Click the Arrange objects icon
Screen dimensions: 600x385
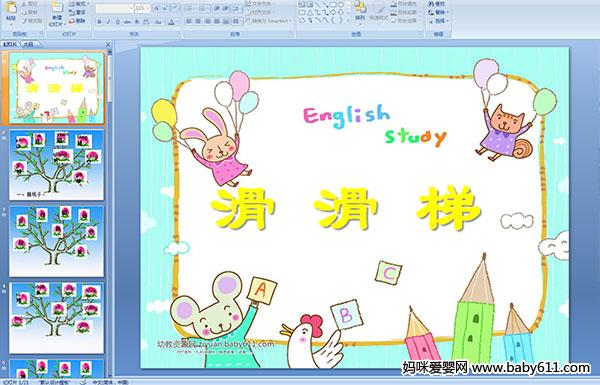click(360, 7)
